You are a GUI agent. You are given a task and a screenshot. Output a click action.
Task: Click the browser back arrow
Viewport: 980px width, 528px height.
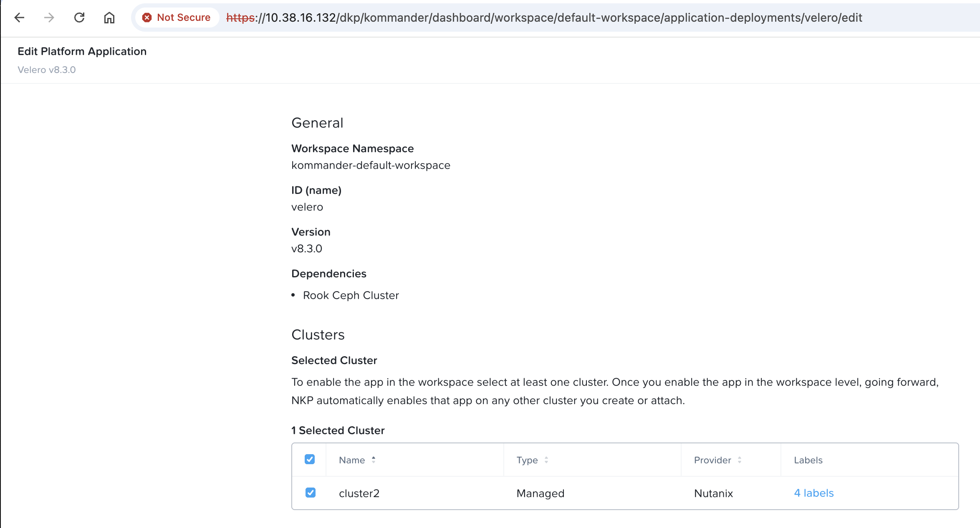[19, 18]
